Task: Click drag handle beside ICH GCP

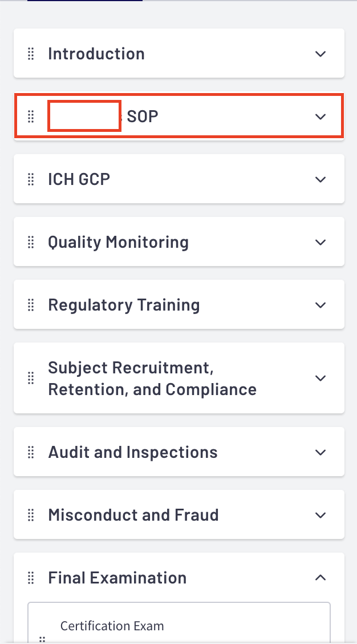Action: click(x=31, y=179)
